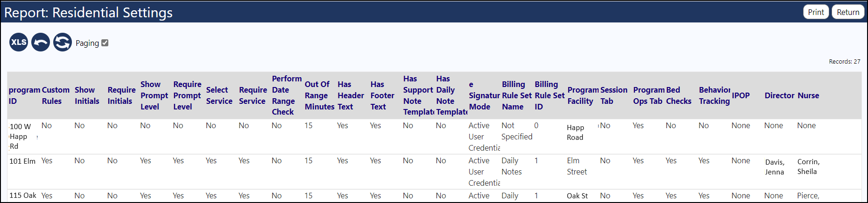
Task: Click the Show Initials column header
Action: pyautogui.click(x=87, y=95)
